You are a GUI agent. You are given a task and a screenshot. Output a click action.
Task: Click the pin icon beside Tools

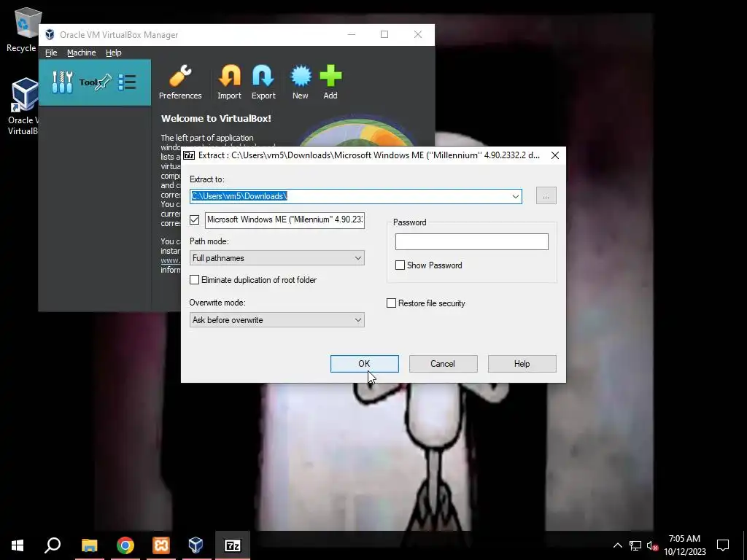click(104, 82)
